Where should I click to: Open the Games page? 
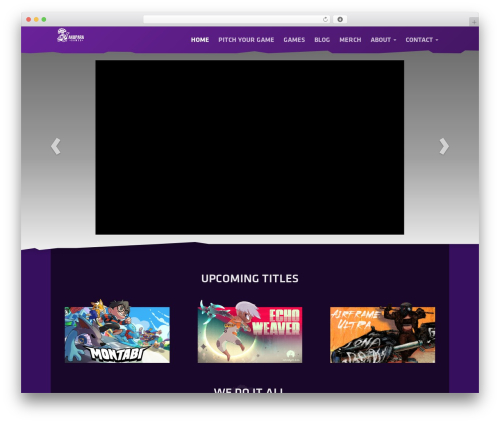(294, 40)
